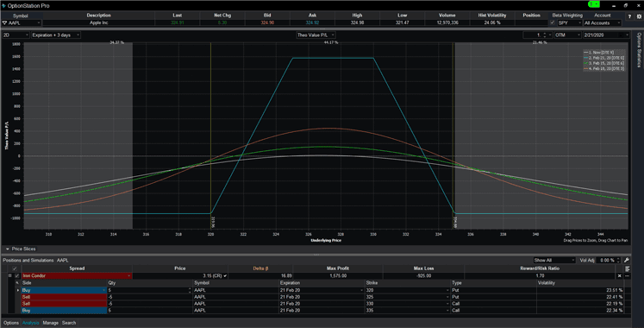The image size is (644, 328).
Task: Open the OTM dropdown
Action: (x=567, y=35)
